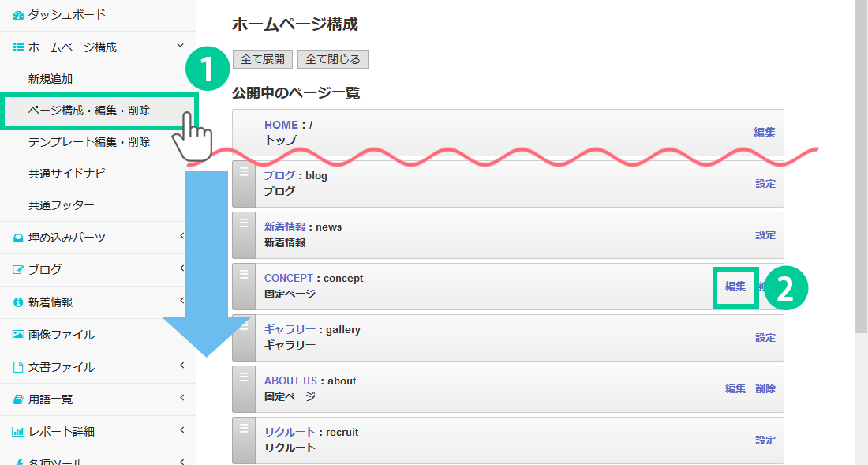Open ページ構成・編集・削除 submenu item
This screenshot has width=868, height=465.
coord(88,111)
